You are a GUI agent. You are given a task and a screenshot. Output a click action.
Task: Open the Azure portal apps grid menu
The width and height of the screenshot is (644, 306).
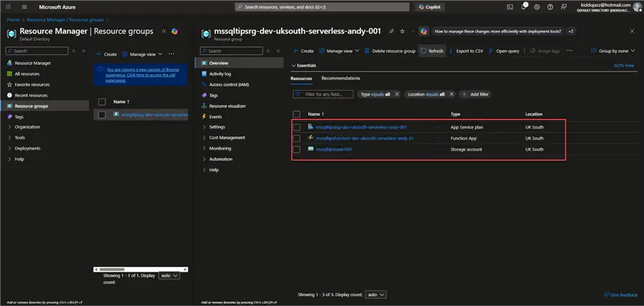pos(8,7)
